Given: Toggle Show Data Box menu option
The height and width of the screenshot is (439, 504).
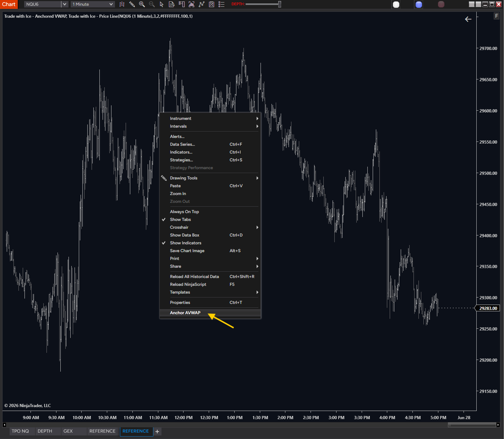Looking at the screenshot, I should (x=210, y=235).
